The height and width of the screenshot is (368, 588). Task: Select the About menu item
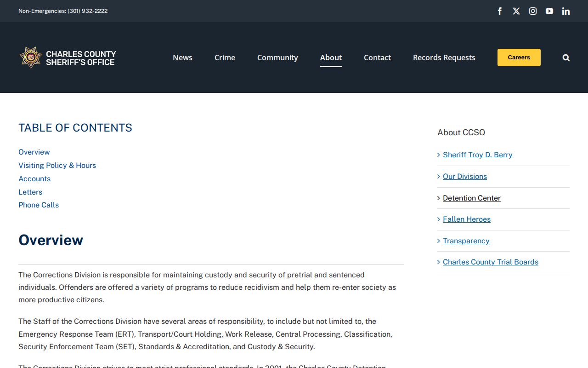(331, 57)
